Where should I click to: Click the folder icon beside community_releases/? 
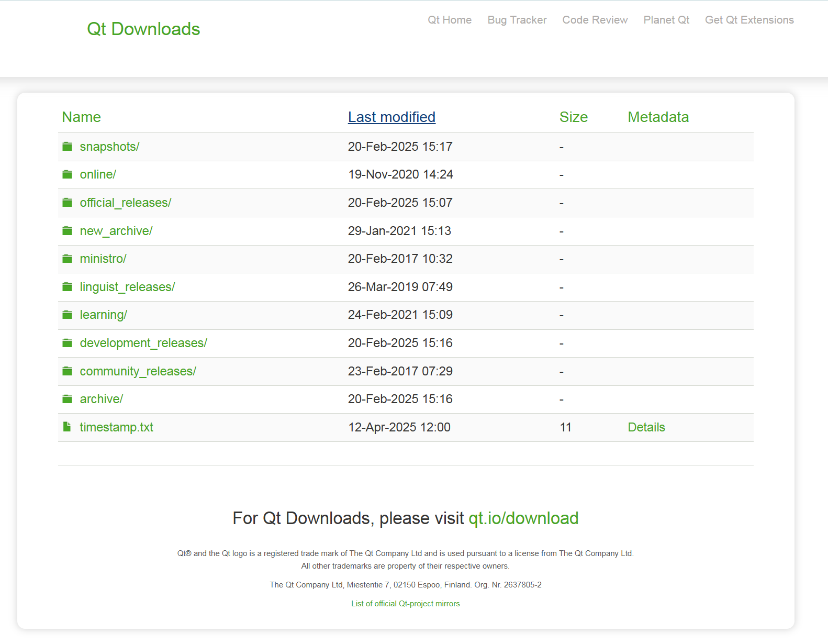[x=68, y=371]
